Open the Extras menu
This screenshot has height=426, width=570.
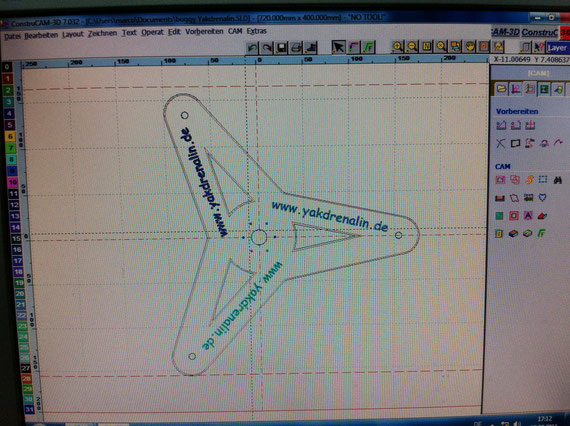pos(257,31)
